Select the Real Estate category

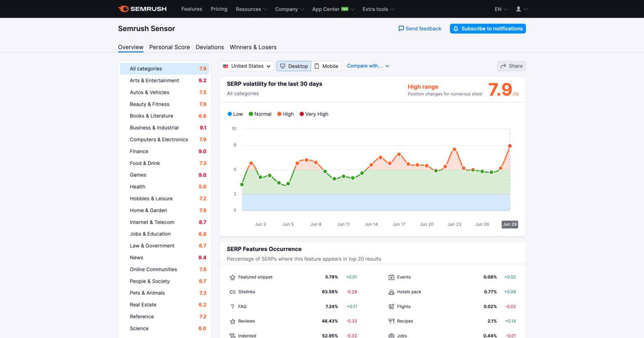[164, 305]
